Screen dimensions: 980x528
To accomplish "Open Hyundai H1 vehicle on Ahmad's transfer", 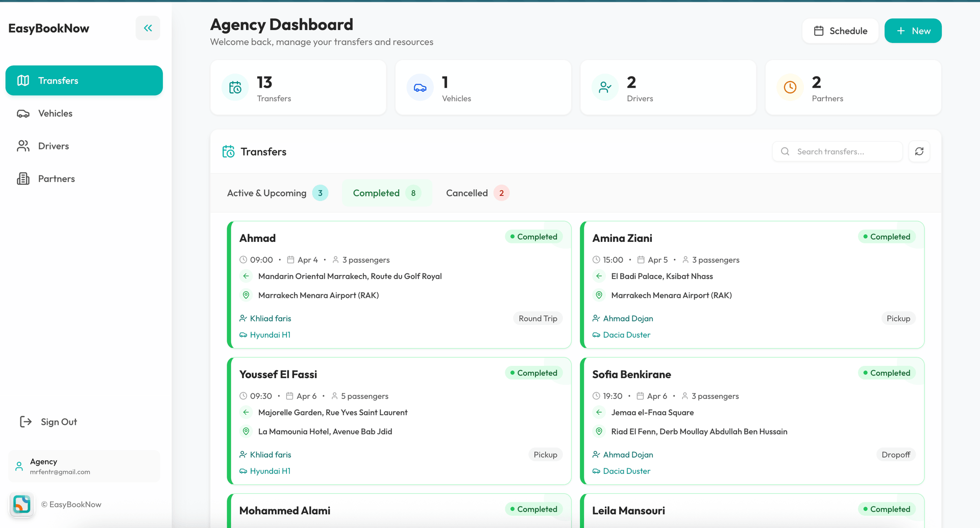I will pyautogui.click(x=270, y=335).
